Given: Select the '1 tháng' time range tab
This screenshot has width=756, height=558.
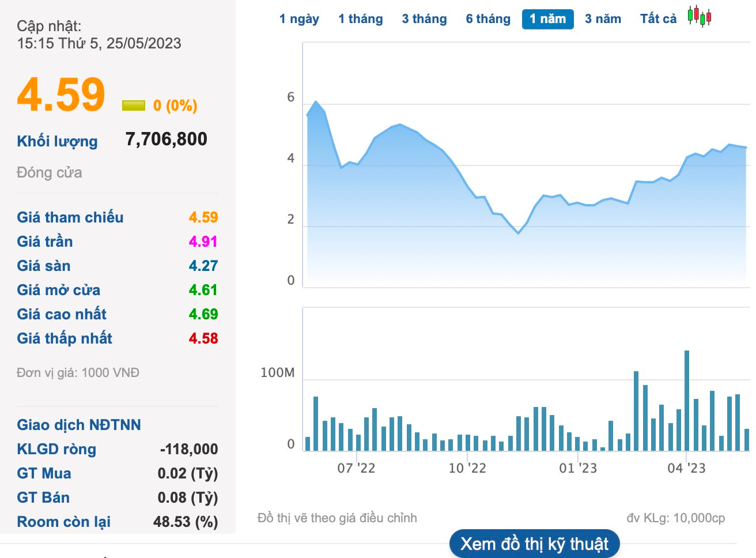Looking at the screenshot, I should [361, 19].
